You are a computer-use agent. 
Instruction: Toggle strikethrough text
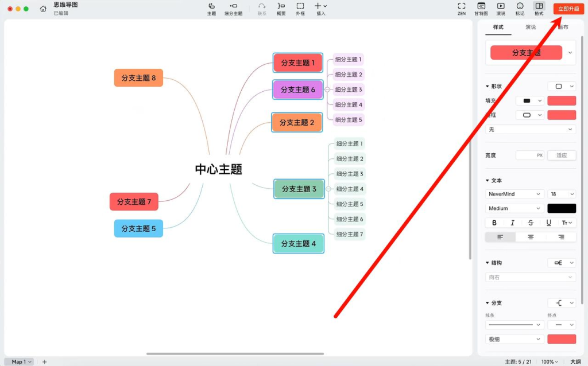pos(530,223)
